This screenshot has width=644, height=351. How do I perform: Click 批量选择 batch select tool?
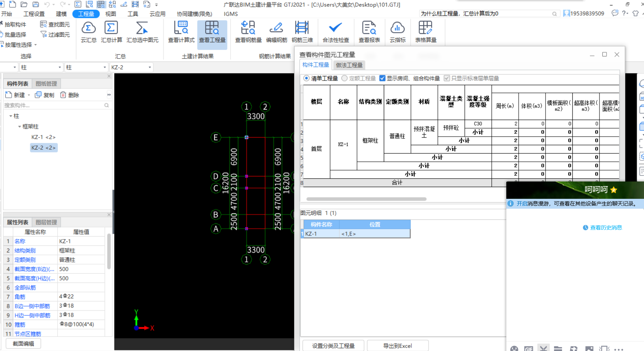coord(13,35)
